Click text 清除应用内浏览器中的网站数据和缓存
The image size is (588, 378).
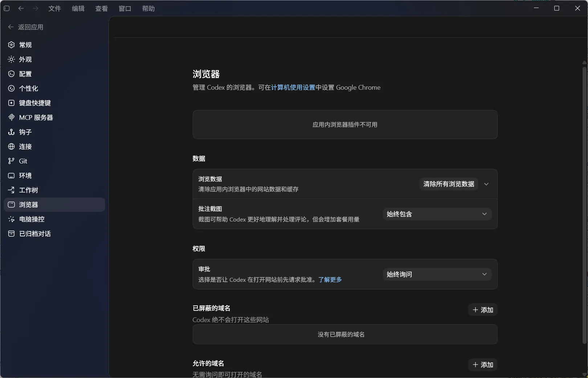coord(248,189)
